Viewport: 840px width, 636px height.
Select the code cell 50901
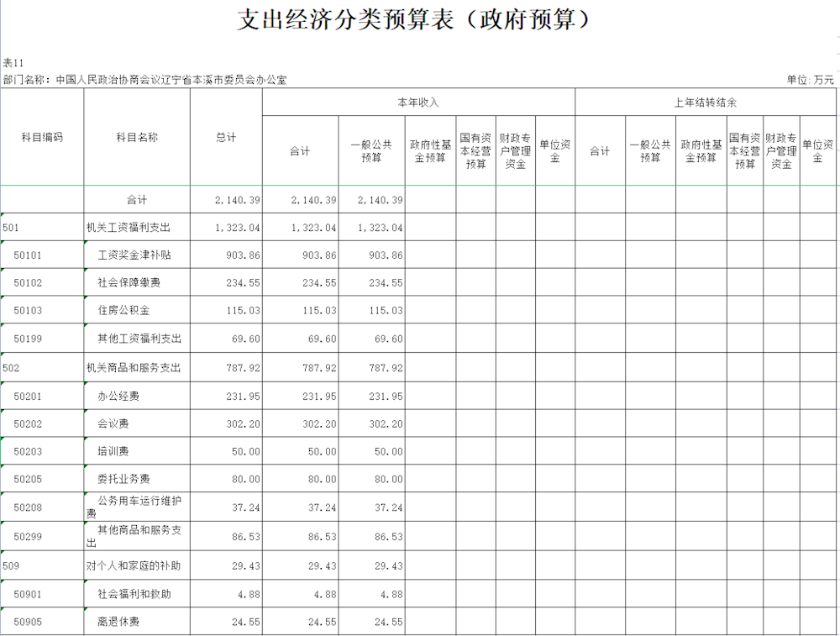(x=42, y=594)
